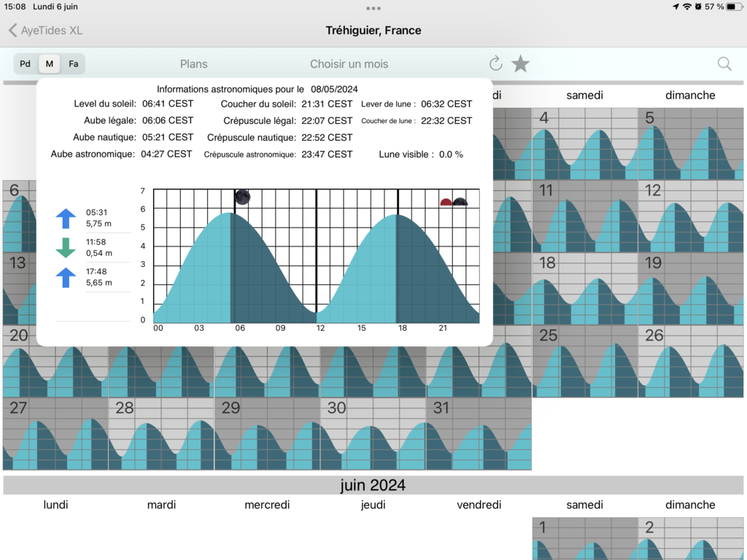Open the day 20 tide thumbnail

[55, 371]
